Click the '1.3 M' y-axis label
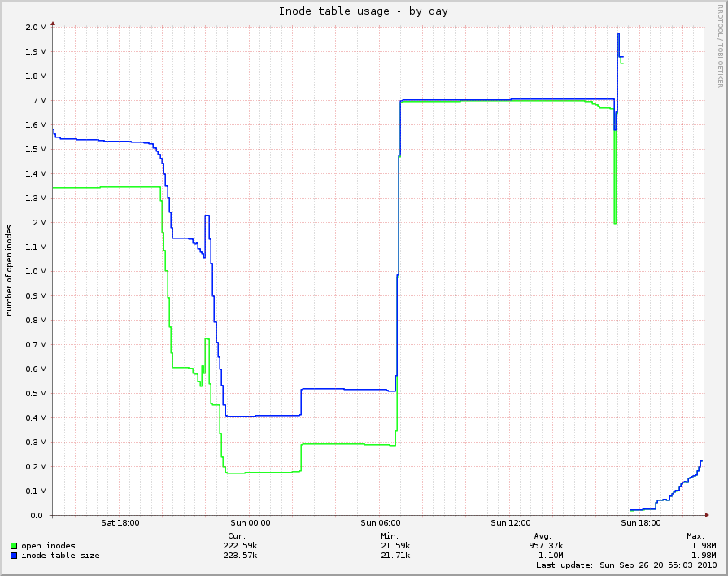 point(37,199)
